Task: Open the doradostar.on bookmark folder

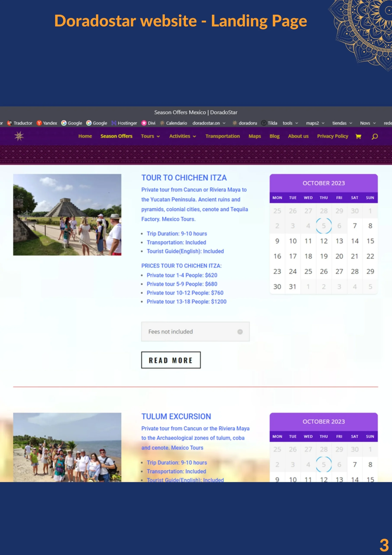Action: tap(209, 123)
